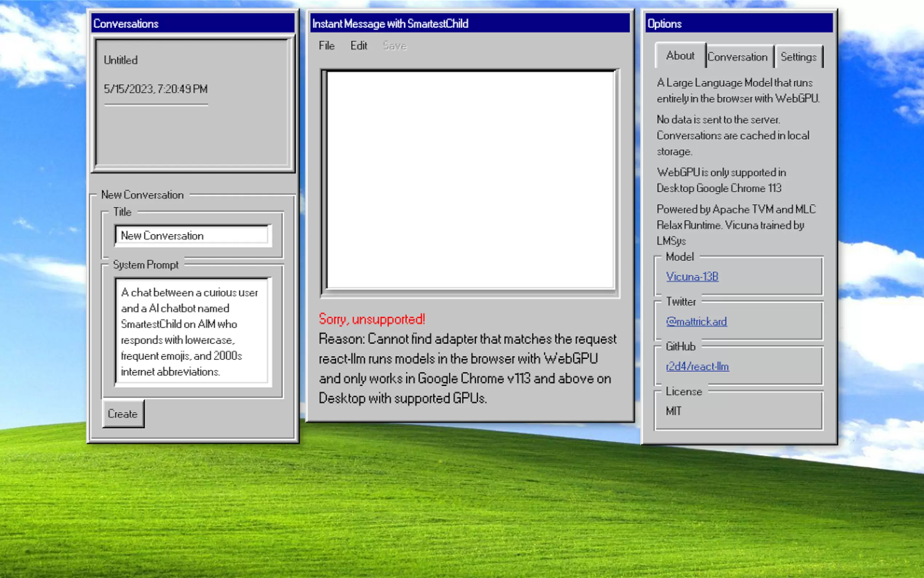This screenshot has height=578, width=924.
Task: Click the Instant Message window title bar
Action: coord(470,23)
